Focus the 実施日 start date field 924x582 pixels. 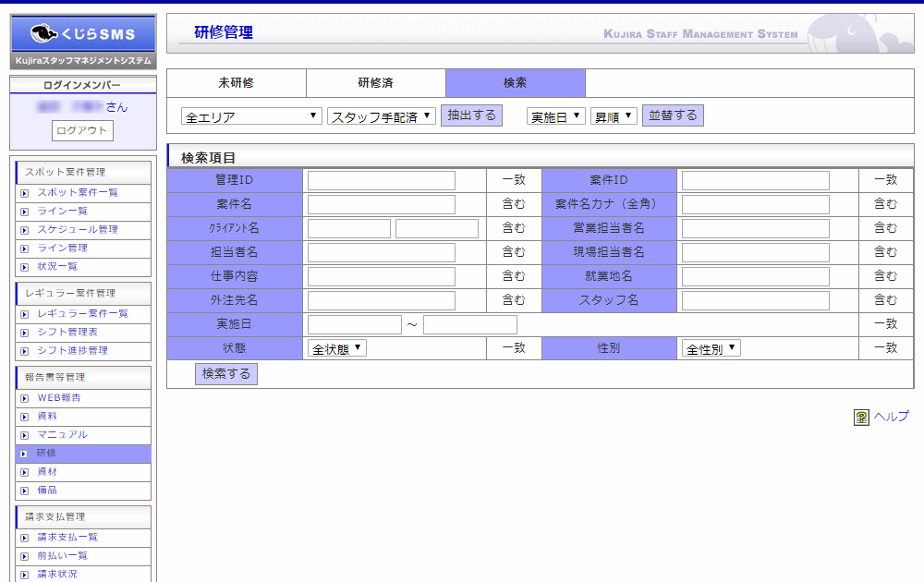tap(354, 324)
